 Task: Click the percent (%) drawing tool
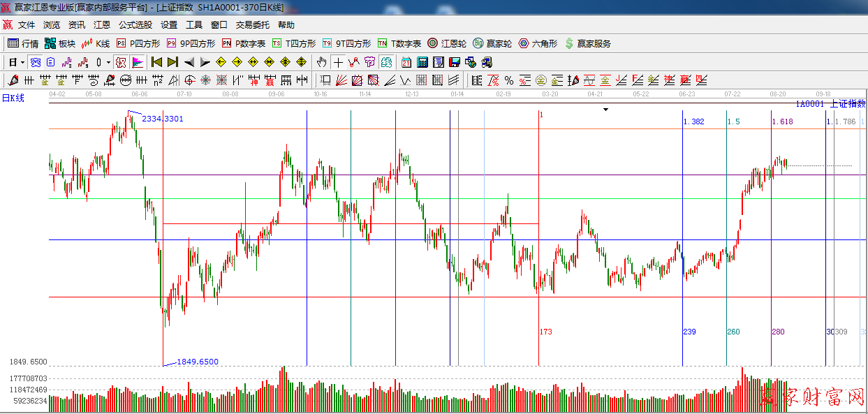508,80
